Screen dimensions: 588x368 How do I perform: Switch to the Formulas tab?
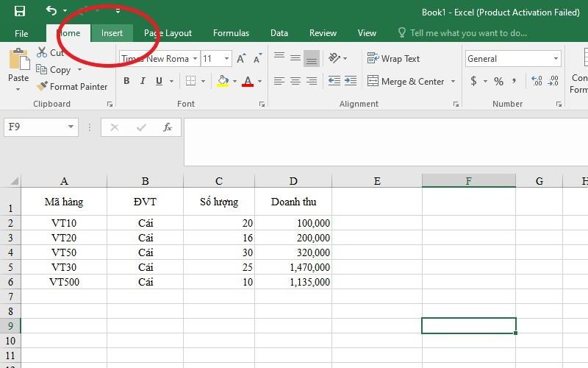point(231,33)
